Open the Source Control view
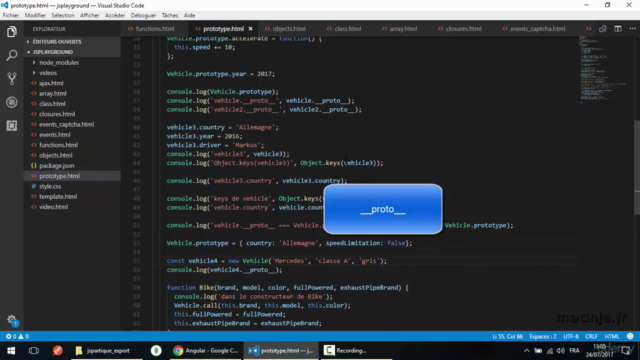Viewport: 640px width, 360px height. (11, 78)
